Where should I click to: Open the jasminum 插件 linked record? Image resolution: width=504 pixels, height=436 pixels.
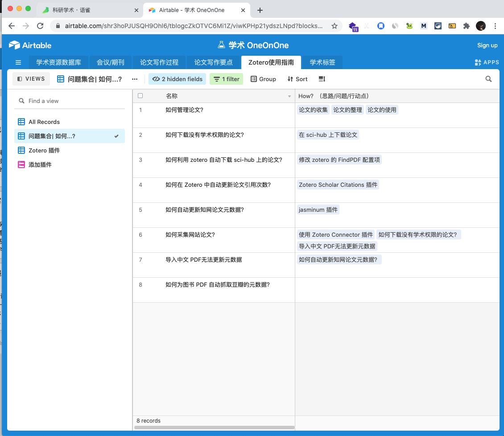tap(318, 210)
